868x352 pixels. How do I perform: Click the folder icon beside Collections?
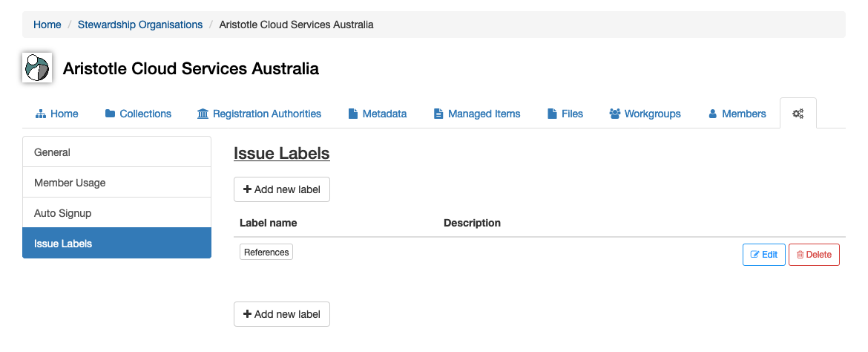click(x=110, y=114)
